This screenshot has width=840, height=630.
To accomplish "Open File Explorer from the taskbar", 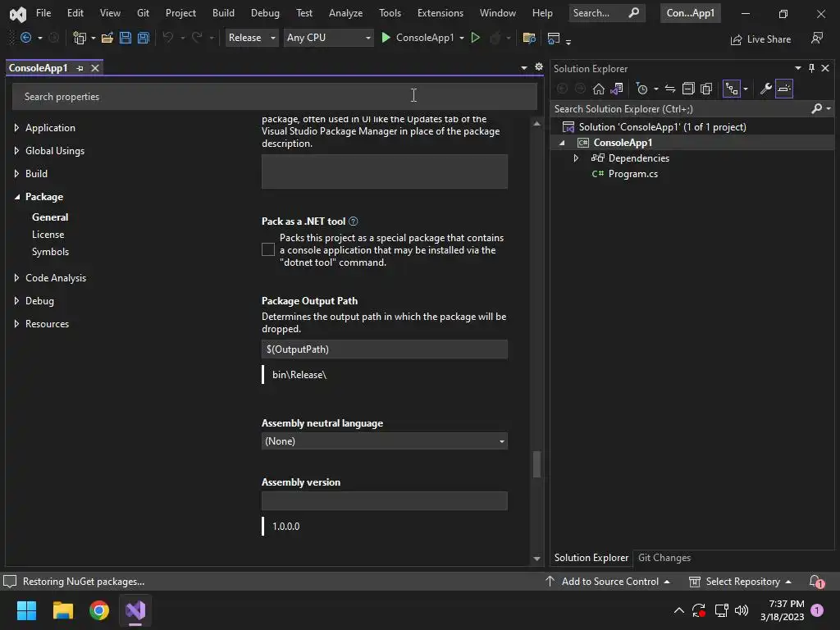I will pos(62,610).
